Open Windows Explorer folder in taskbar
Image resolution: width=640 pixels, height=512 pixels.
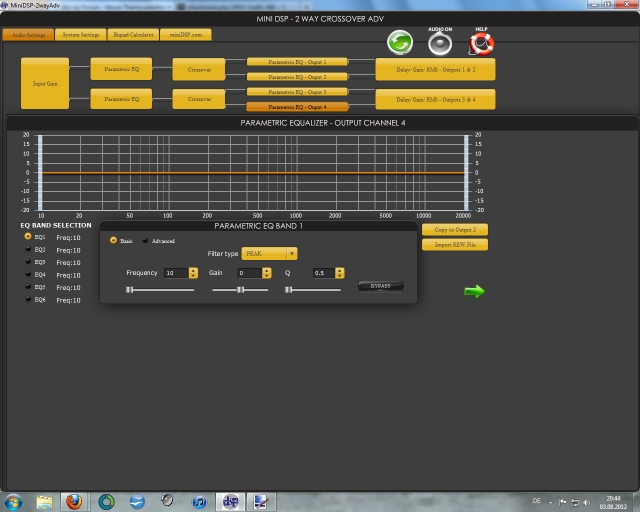(x=44, y=502)
